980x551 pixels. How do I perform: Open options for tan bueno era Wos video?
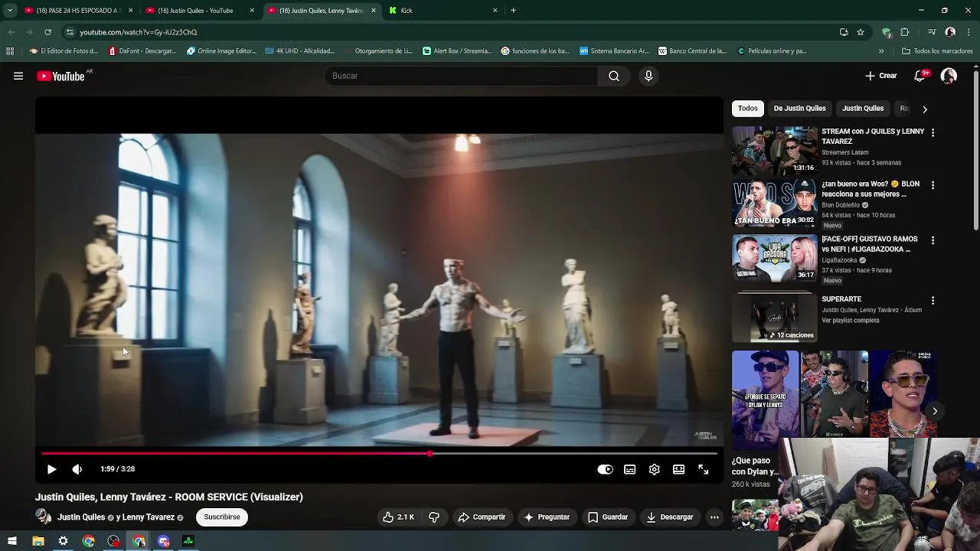(x=933, y=185)
